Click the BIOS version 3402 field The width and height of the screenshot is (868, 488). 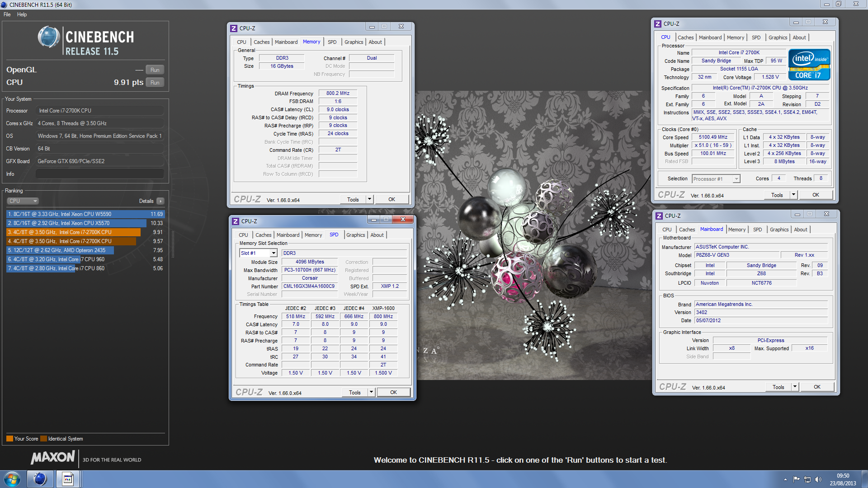pyautogui.click(x=761, y=312)
